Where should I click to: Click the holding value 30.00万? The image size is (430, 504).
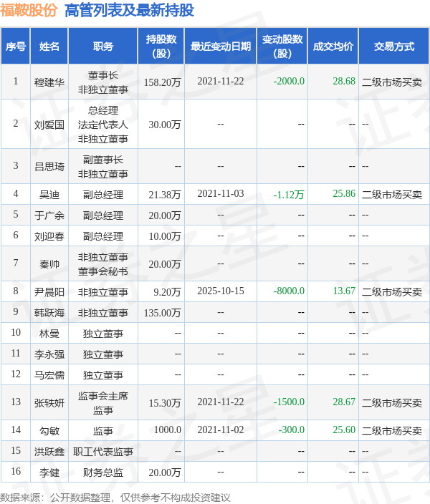[x=165, y=125]
